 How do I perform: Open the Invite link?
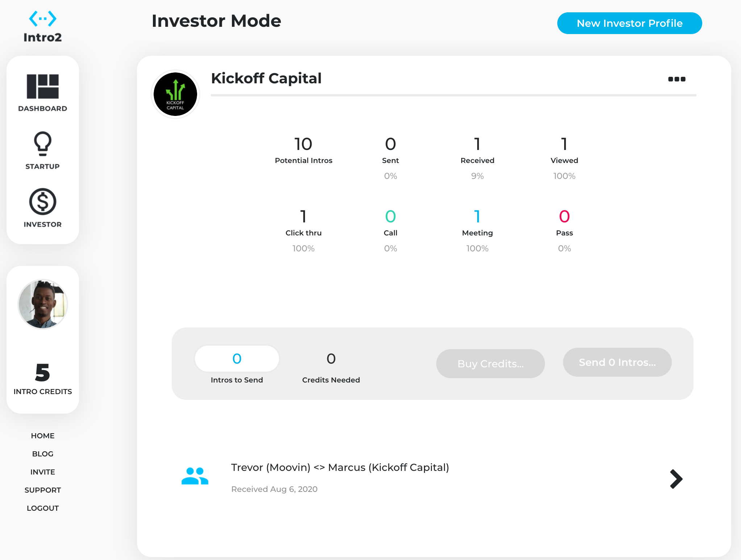coord(43,472)
